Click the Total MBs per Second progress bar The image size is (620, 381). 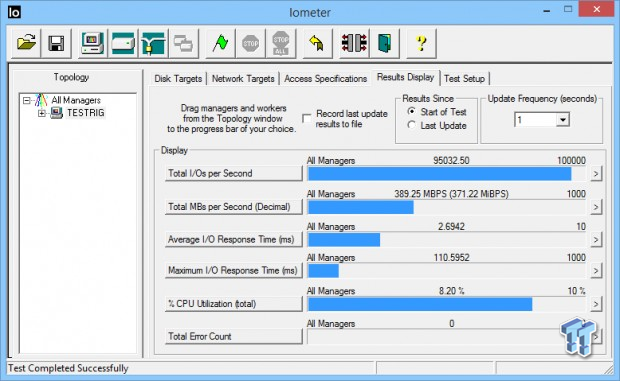[x=447, y=207]
